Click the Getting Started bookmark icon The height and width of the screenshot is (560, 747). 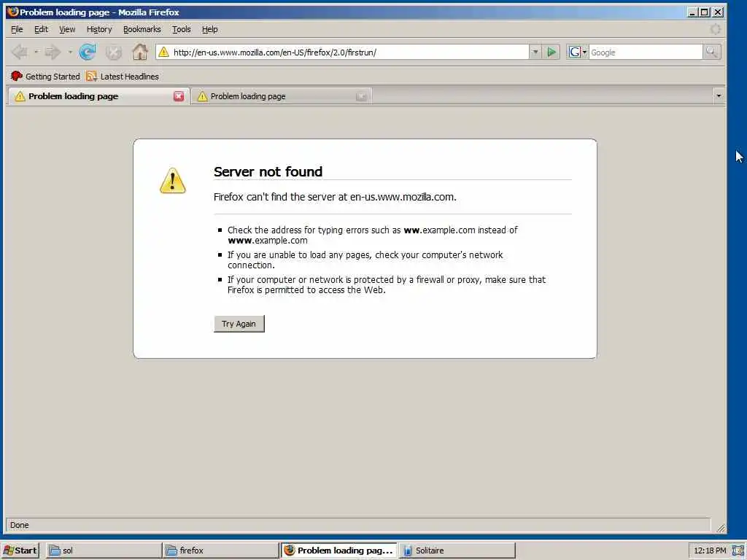pos(17,76)
